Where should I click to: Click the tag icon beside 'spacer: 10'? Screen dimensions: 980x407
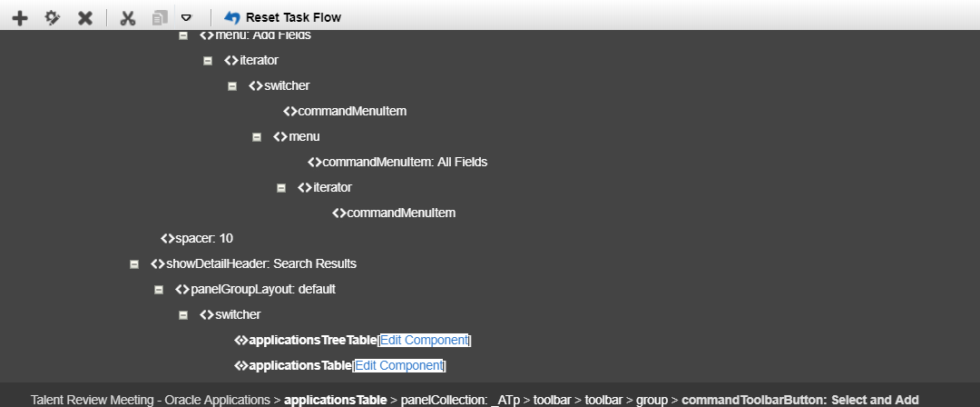(167, 239)
